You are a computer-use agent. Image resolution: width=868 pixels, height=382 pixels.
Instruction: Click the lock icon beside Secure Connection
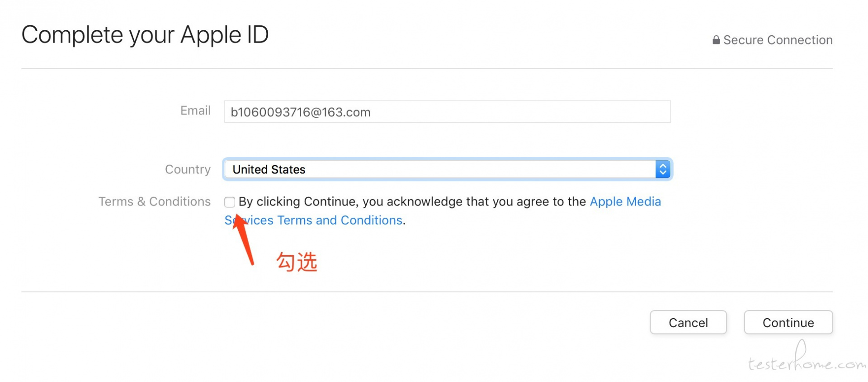716,40
